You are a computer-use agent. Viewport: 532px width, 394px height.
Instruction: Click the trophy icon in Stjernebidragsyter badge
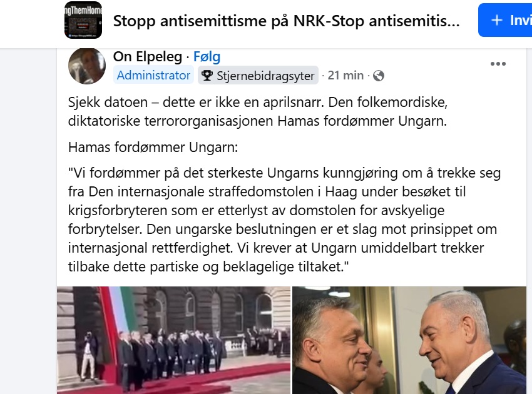[x=207, y=75]
